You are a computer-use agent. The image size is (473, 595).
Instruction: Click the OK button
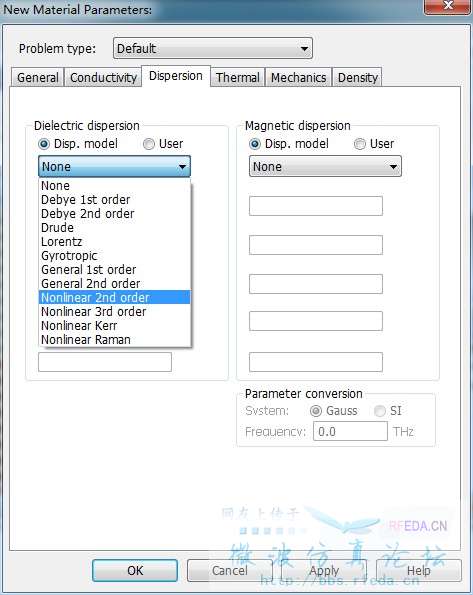pyautogui.click(x=135, y=570)
